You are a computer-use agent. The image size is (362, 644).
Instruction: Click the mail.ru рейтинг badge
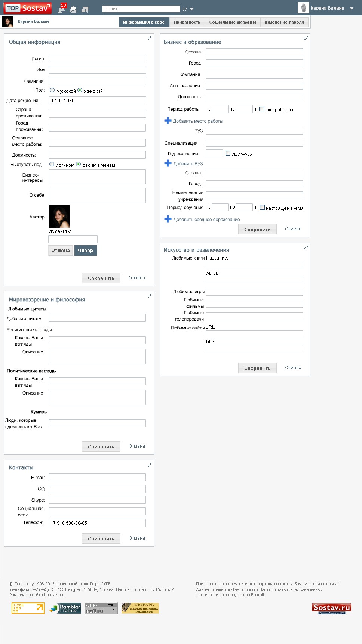[x=101, y=608]
